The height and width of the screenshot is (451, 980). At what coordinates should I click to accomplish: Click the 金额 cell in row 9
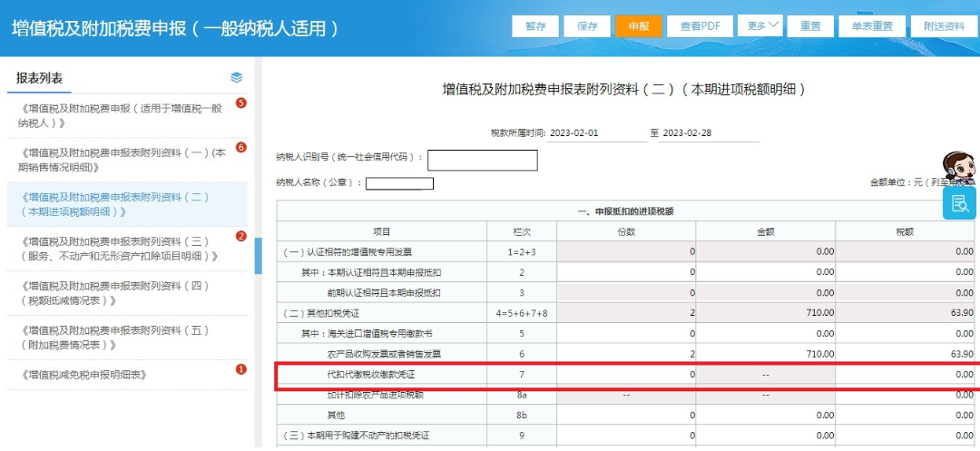pos(765,436)
